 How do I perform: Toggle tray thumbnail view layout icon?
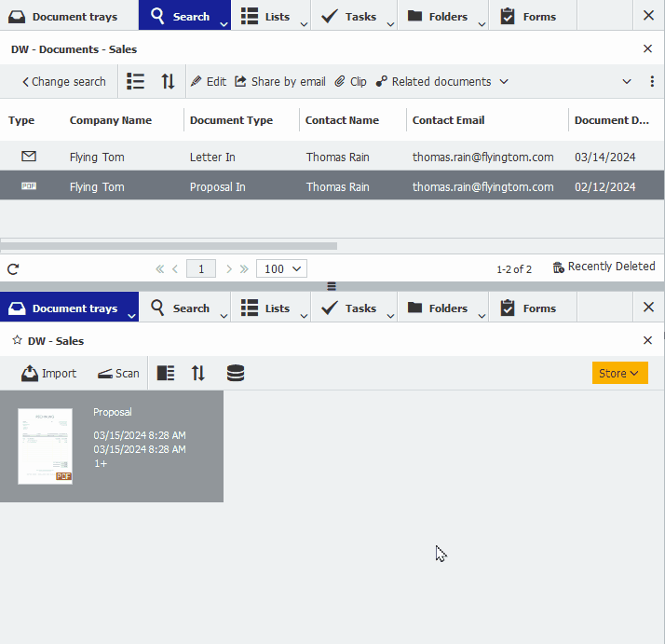[x=165, y=373]
